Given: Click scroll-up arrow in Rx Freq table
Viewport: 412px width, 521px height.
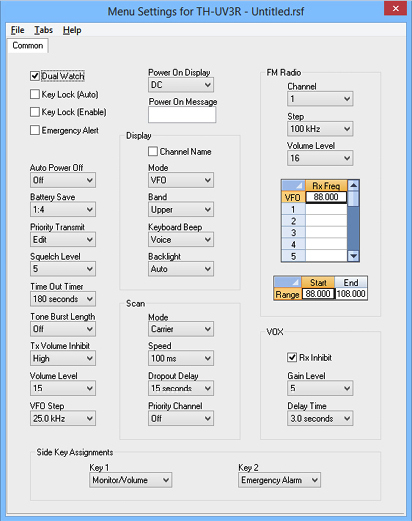Looking at the screenshot, I should (353, 185).
